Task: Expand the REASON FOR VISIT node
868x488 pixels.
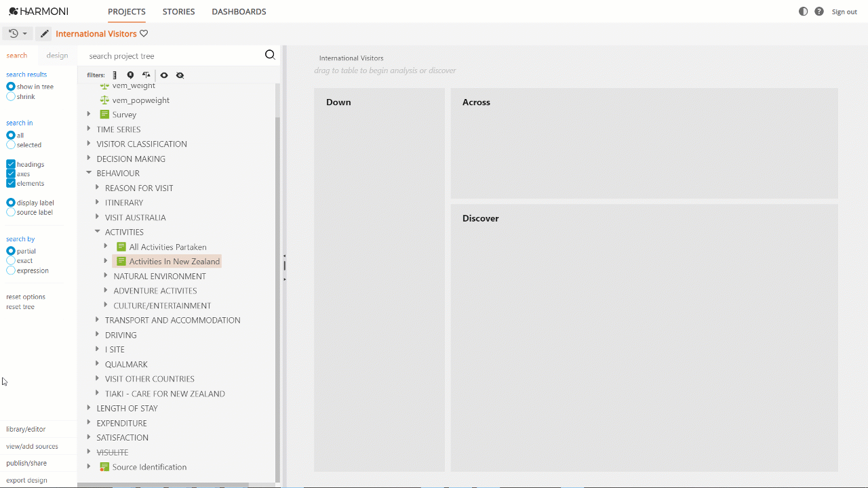Action: (x=98, y=188)
